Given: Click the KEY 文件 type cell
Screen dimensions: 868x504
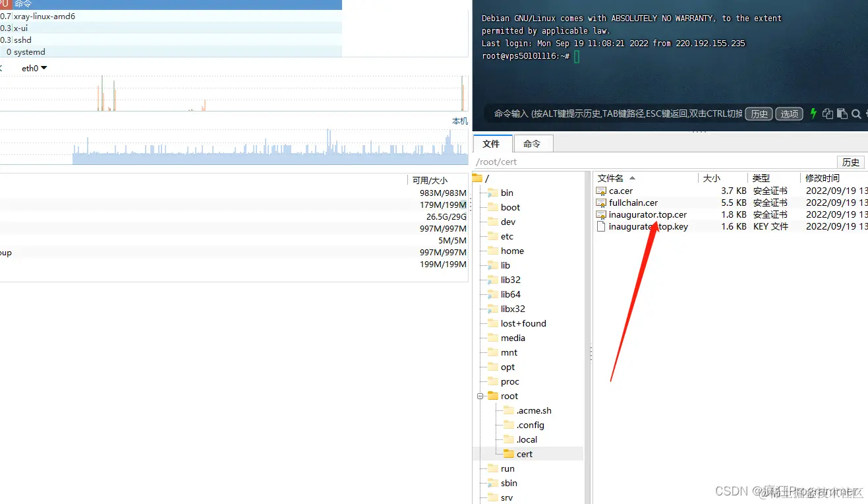Looking at the screenshot, I should point(770,226).
